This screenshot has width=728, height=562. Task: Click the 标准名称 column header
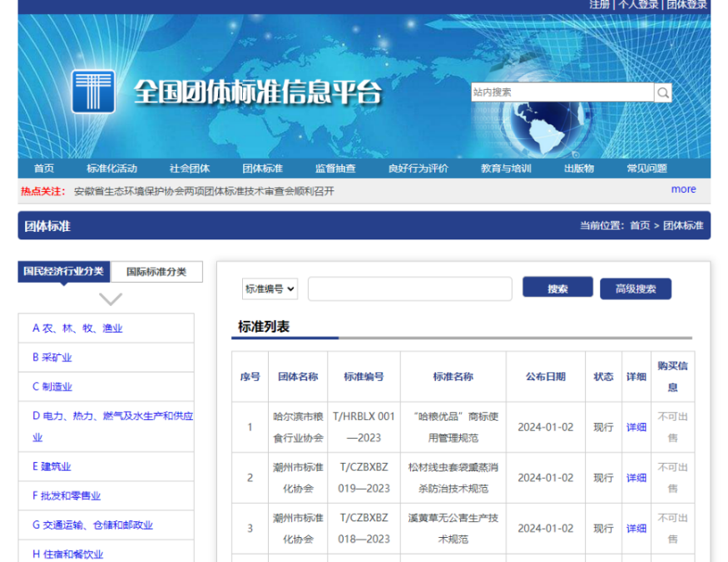453,377
